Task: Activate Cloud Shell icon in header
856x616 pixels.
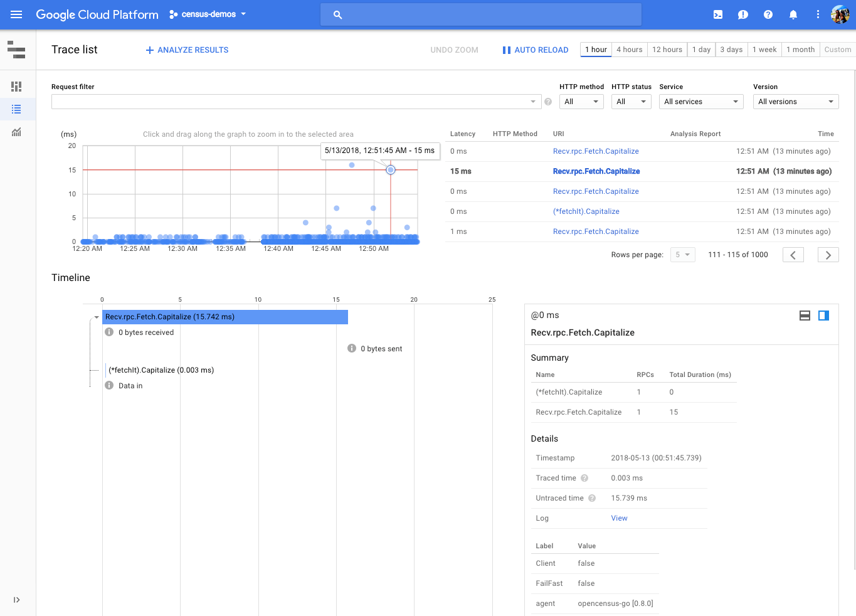Action: [x=718, y=14]
